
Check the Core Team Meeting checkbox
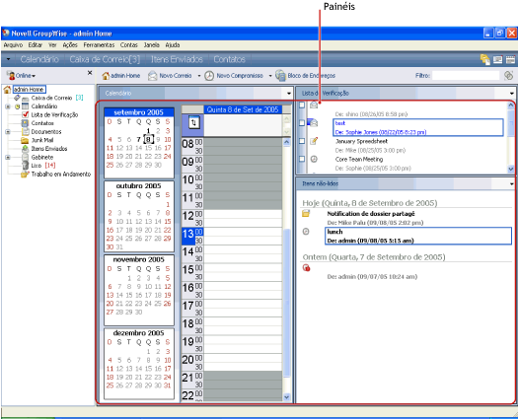coord(302,159)
